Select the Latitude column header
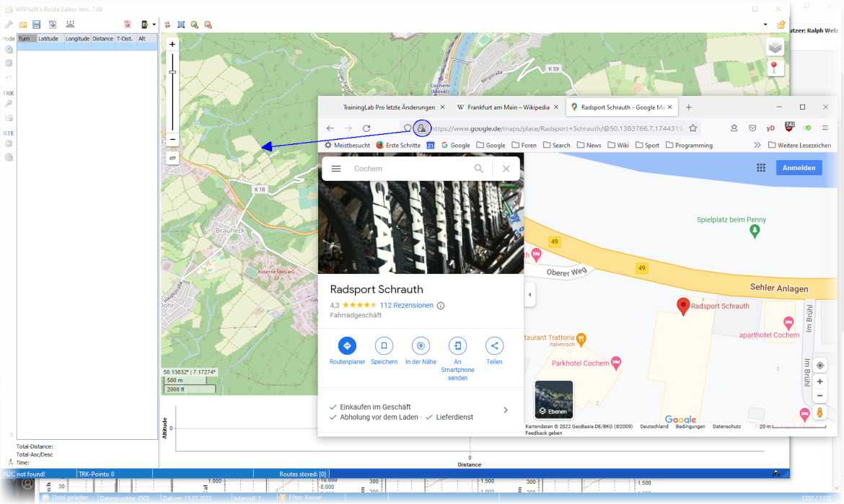The width and height of the screenshot is (844, 504). pyautogui.click(x=50, y=39)
